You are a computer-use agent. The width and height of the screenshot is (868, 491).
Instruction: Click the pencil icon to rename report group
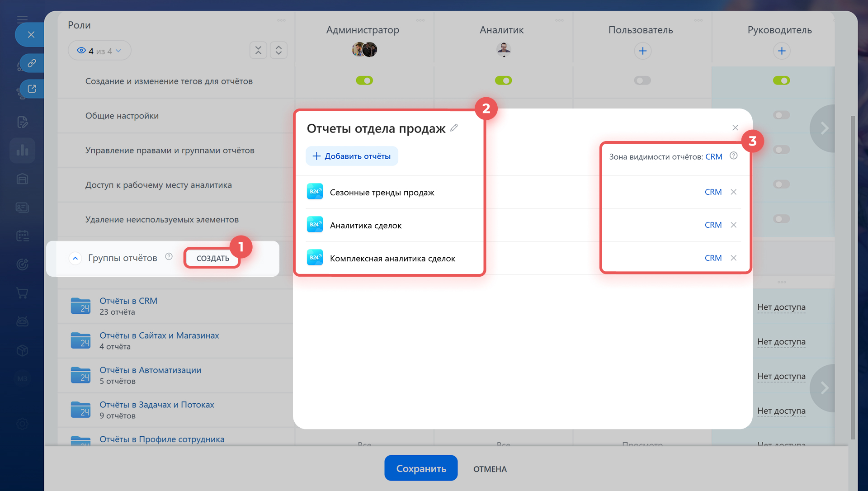(x=454, y=128)
